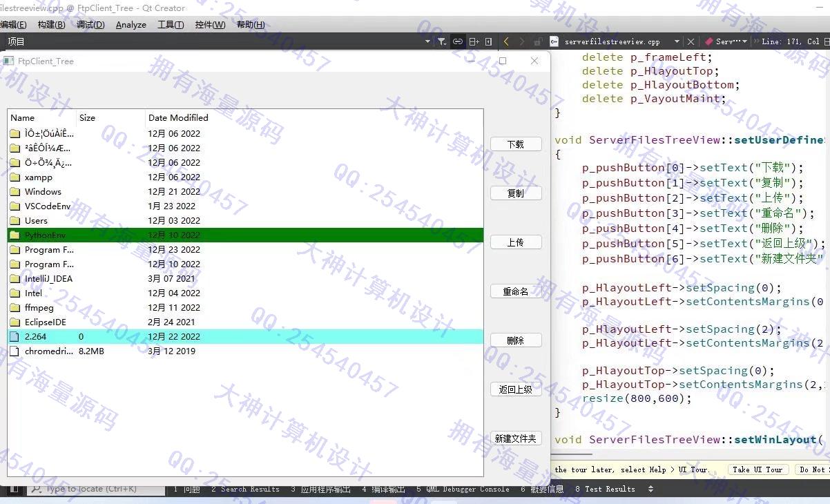Viewport: 830px width, 504px height.
Task: Open the 编辑(E) menu
Action: [14, 24]
